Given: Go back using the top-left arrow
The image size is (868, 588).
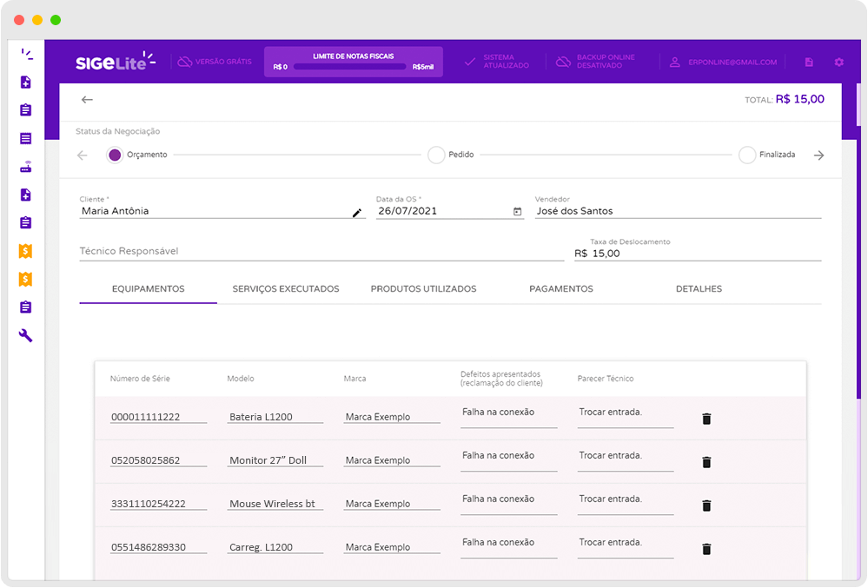Looking at the screenshot, I should (87, 100).
